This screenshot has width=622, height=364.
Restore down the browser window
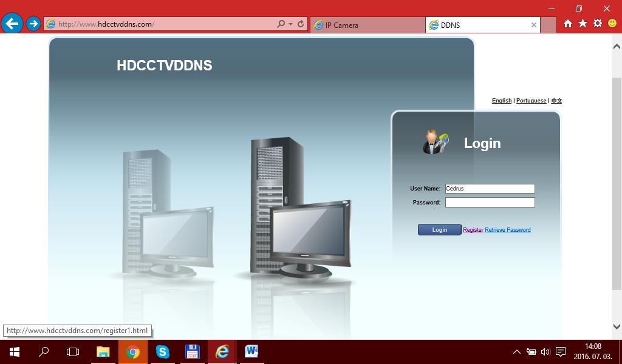point(579,8)
